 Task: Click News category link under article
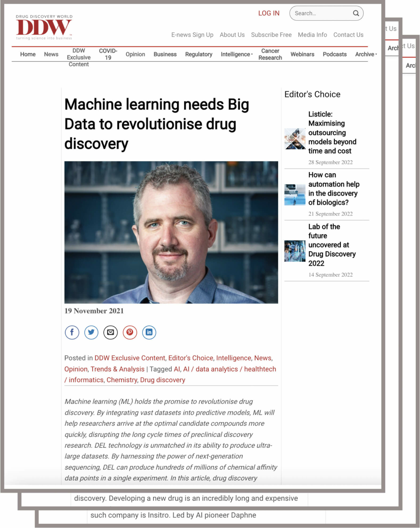click(263, 358)
